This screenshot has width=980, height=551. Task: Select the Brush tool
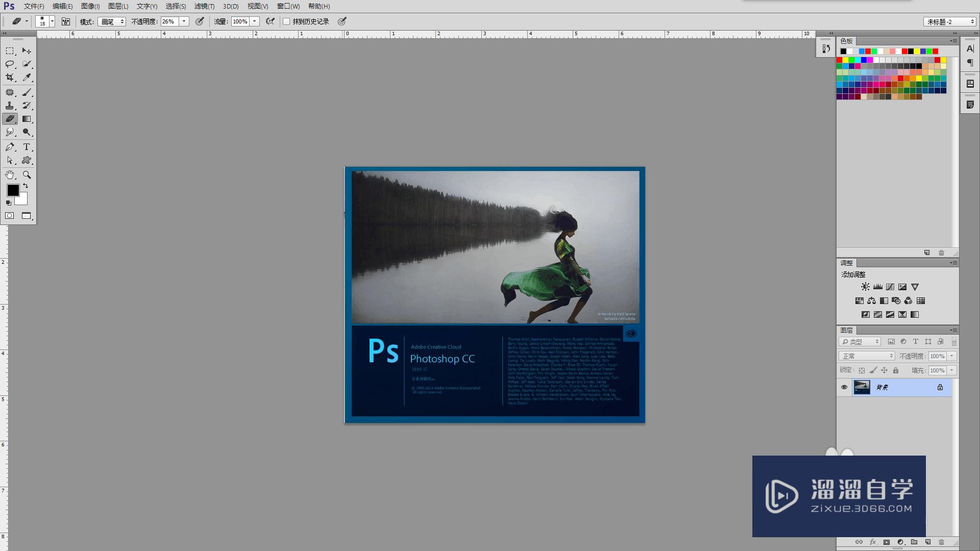pos(27,92)
